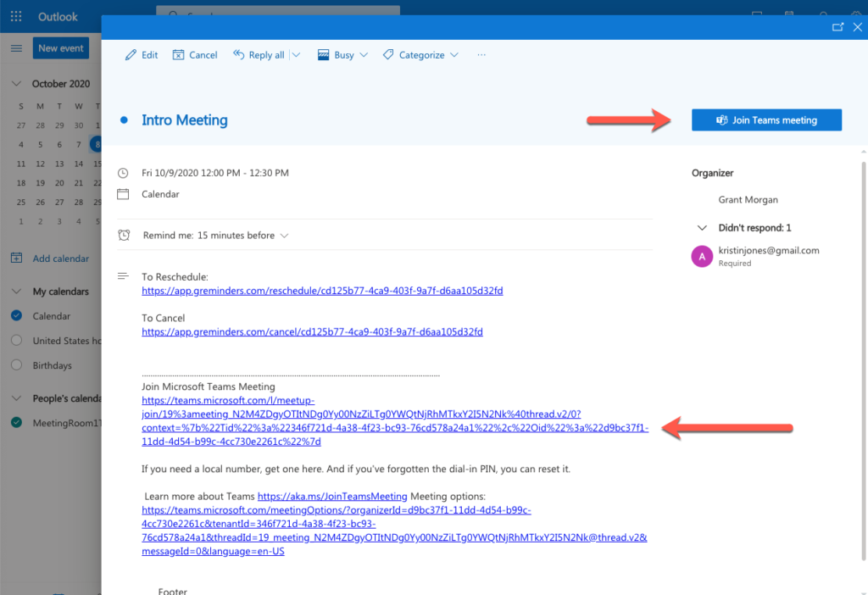Collapse the My calendars section
The height and width of the screenshot is (595, 868).
coord(17,291)
